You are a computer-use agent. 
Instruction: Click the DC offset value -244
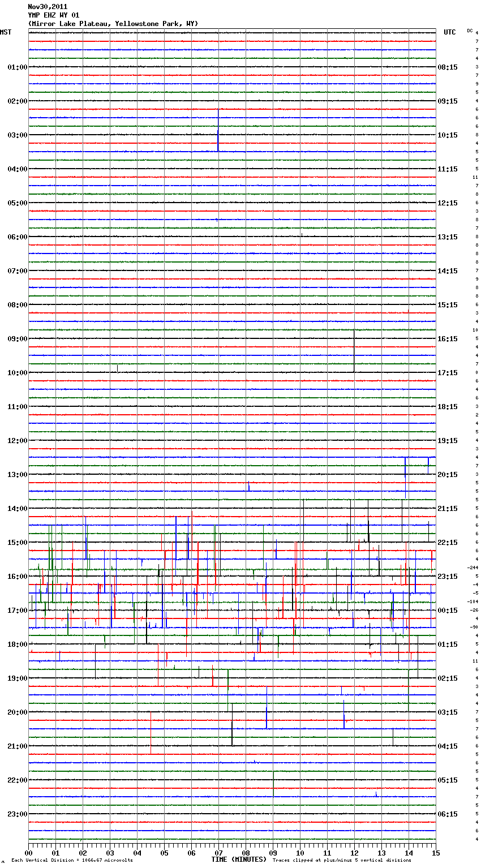(x=473, y=568)
